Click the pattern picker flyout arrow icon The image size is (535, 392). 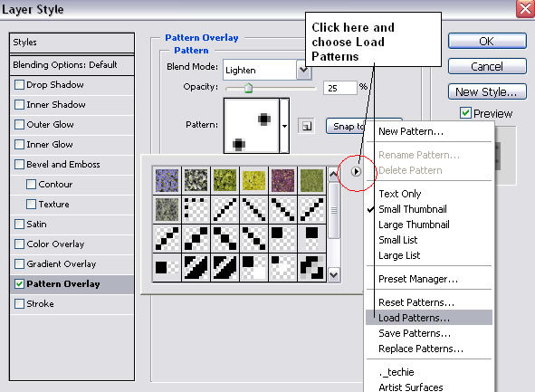pos(356,171)
